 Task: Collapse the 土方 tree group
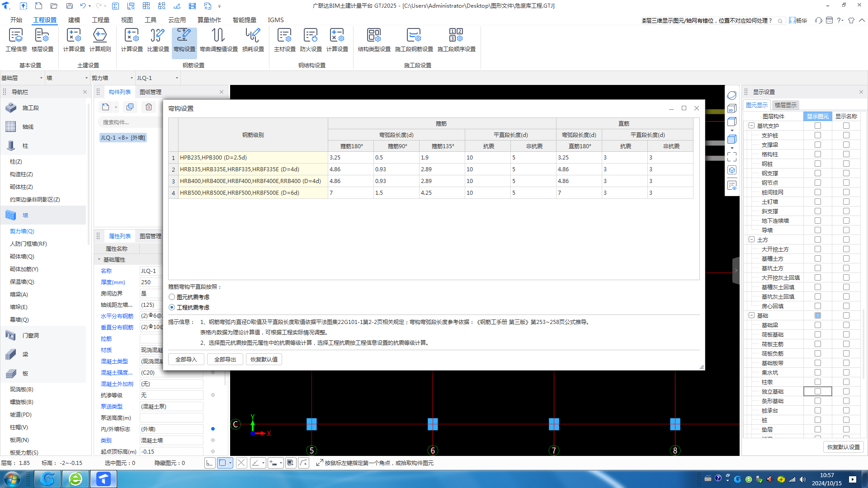coord(751,240)
